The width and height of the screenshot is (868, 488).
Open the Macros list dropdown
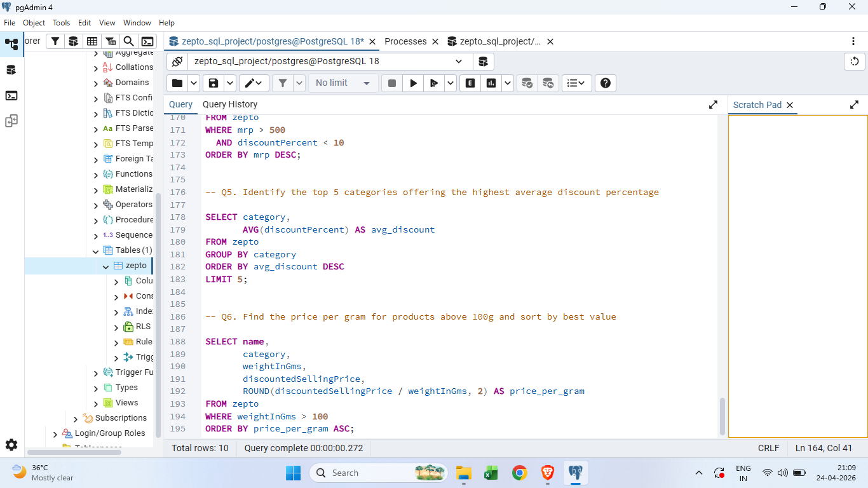point(577,83)
